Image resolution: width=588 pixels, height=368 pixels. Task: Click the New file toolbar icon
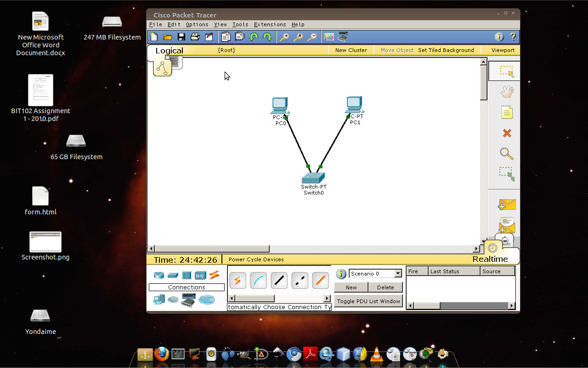(x=154, y=37)
